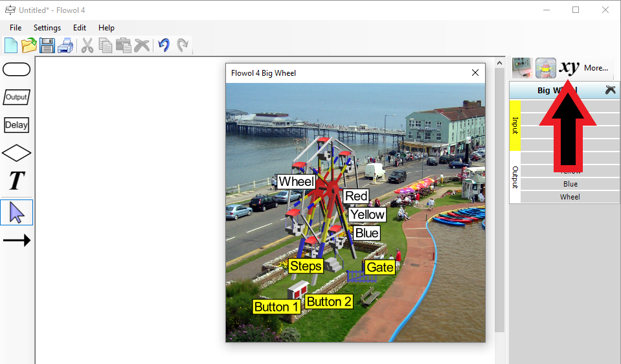Select the Decision diamond symbol tool
621x364 pixels.
[x=17, y=153]
